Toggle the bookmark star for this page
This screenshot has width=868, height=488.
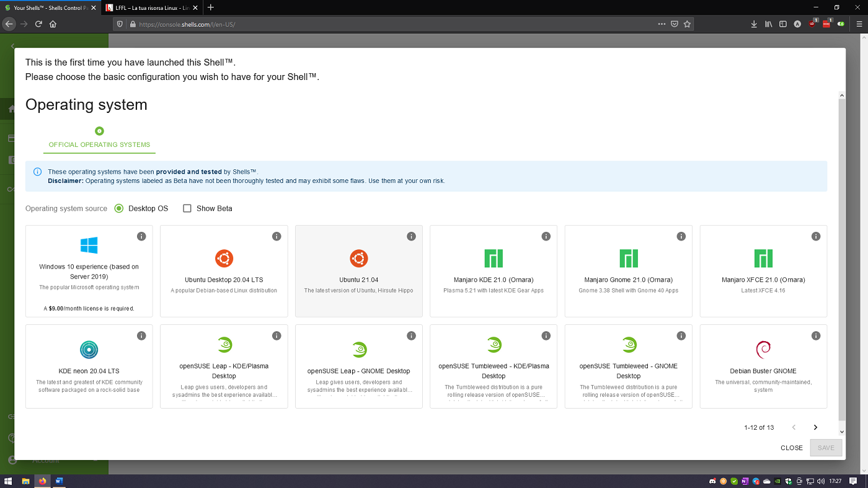coord(687,24)
